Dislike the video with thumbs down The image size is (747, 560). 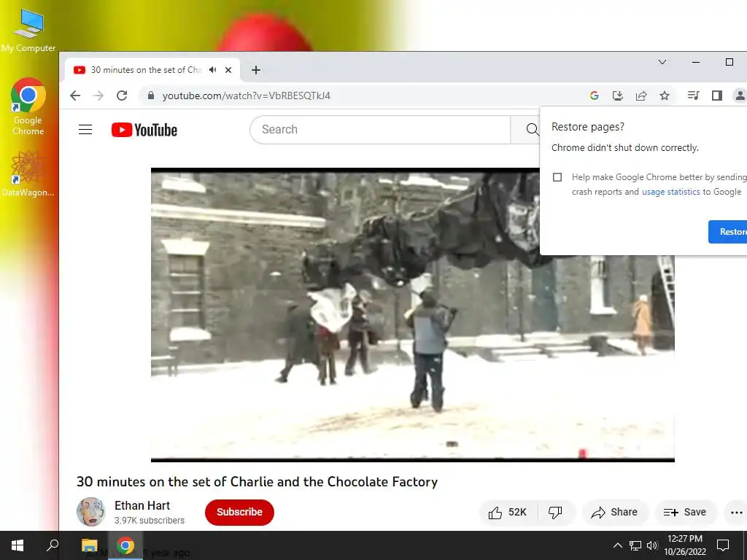click(555, 513)
